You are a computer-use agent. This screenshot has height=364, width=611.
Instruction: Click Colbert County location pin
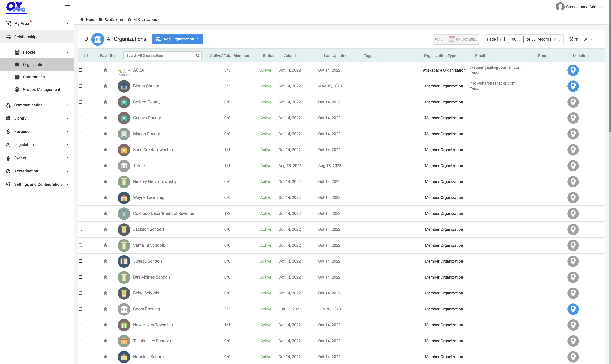click(x=573, y=102)
